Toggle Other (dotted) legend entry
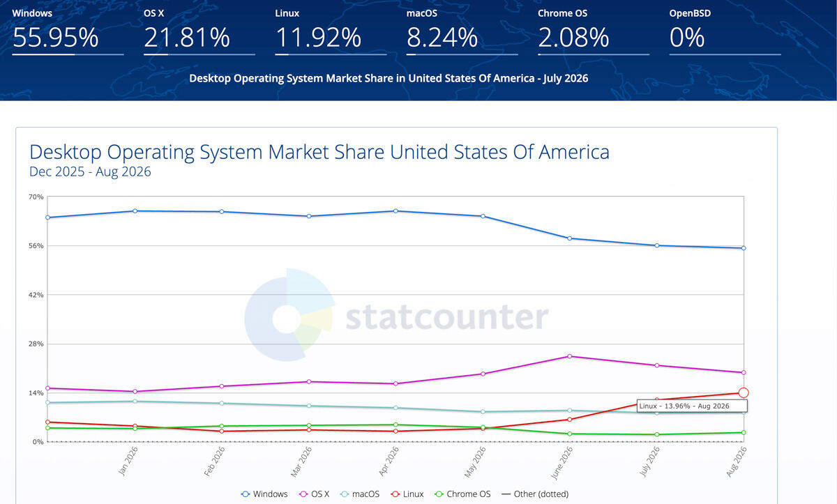 pyautogui.click(x=535, y=494)
